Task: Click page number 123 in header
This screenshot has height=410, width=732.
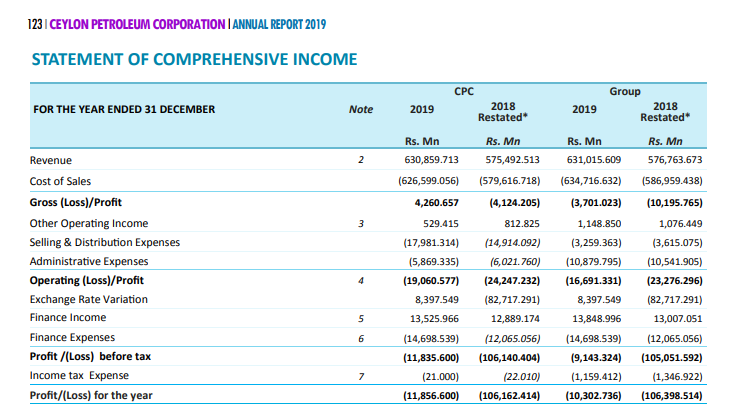Action: (x=35, y=24)
